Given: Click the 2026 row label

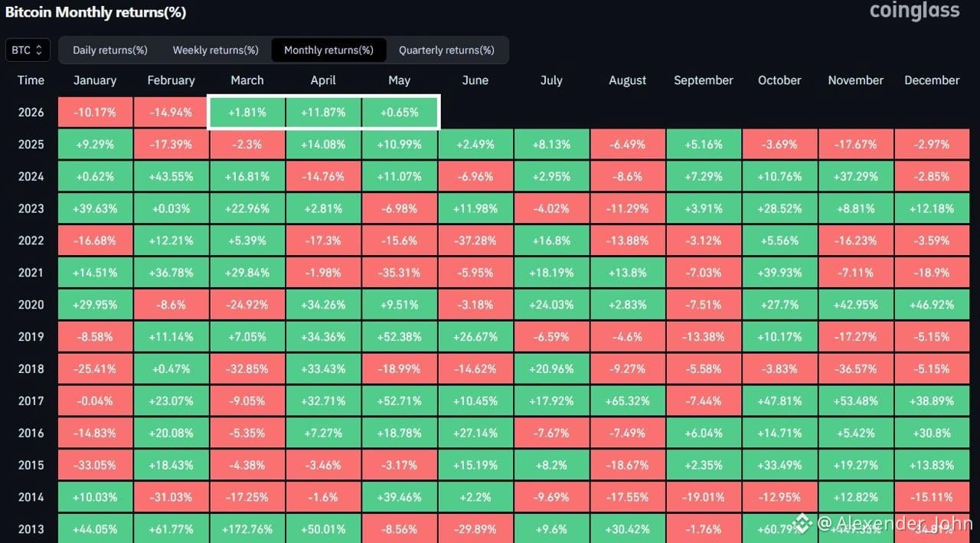Looking at the screenshot, I should tap(31, 113).
